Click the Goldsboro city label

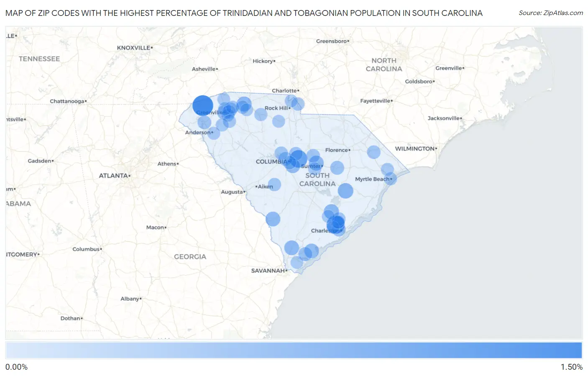coord(419,82)
